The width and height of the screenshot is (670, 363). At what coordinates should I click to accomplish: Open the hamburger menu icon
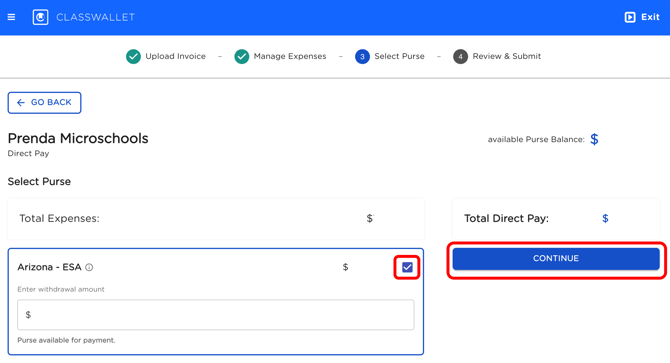point(12,17)
